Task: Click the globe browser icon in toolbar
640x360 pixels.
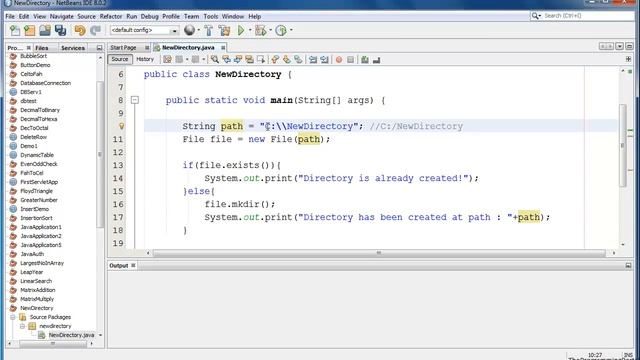Action: 189,30
